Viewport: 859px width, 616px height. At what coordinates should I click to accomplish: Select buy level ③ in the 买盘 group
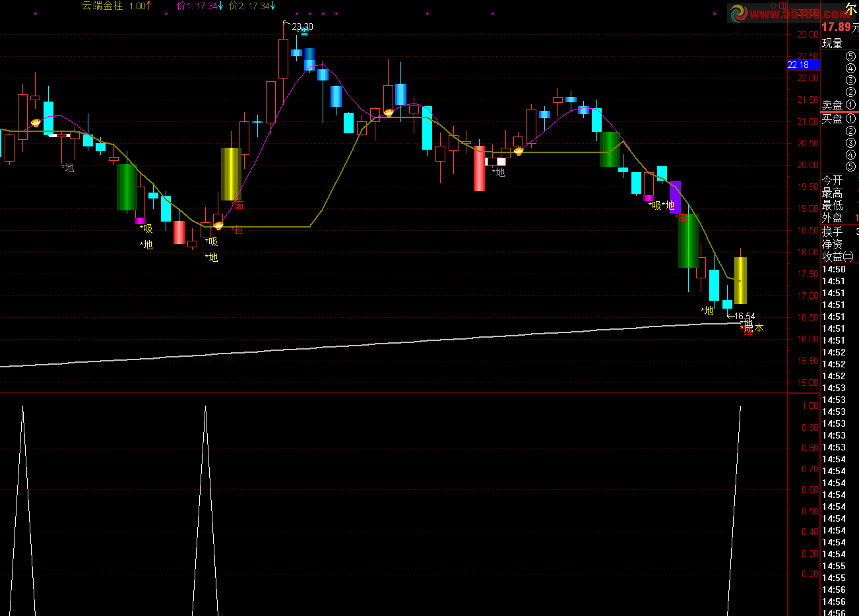click(x=850, y=143)
